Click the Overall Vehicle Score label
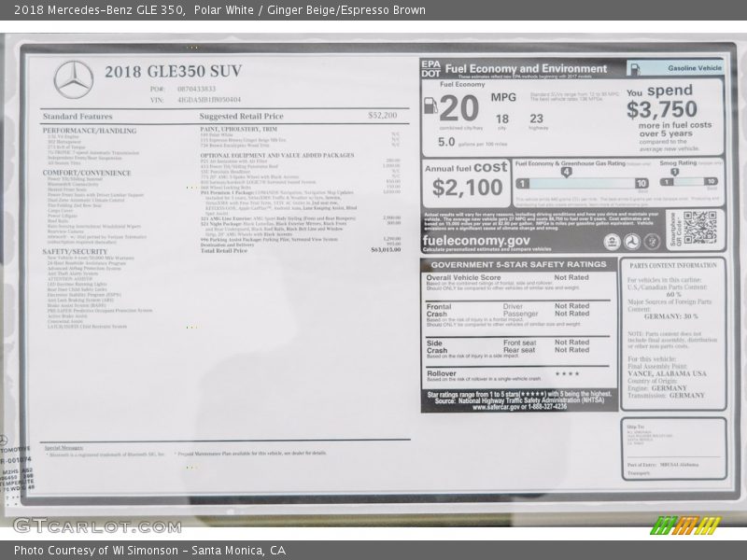Image resolution: width=747 pixels, height=560 pixels. [x=463, y=277]
